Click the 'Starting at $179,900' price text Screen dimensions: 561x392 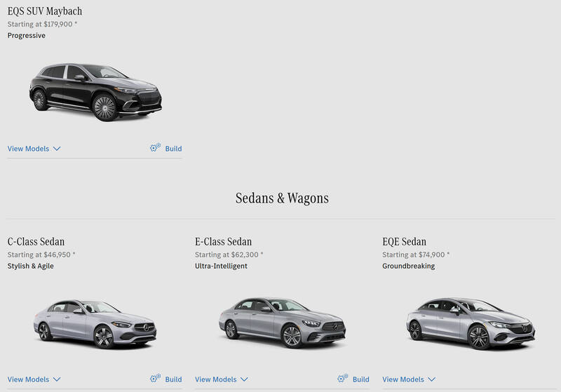[x=42, y=24]
